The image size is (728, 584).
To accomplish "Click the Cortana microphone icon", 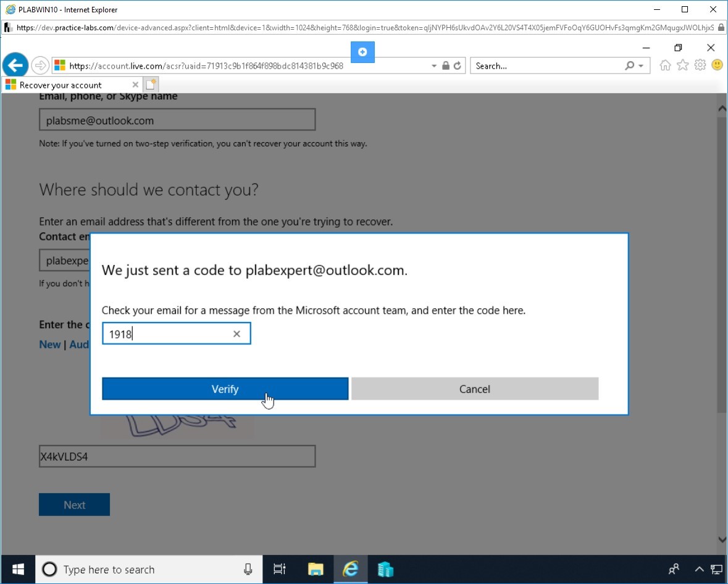I will coord(248,569).
